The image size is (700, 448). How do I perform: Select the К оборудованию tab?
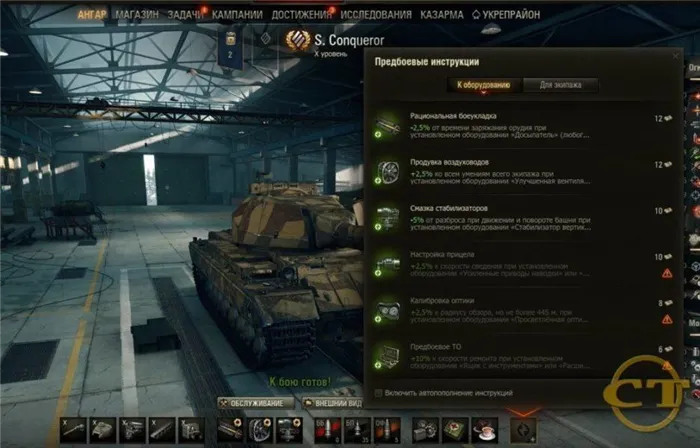[x=484, y=85]
